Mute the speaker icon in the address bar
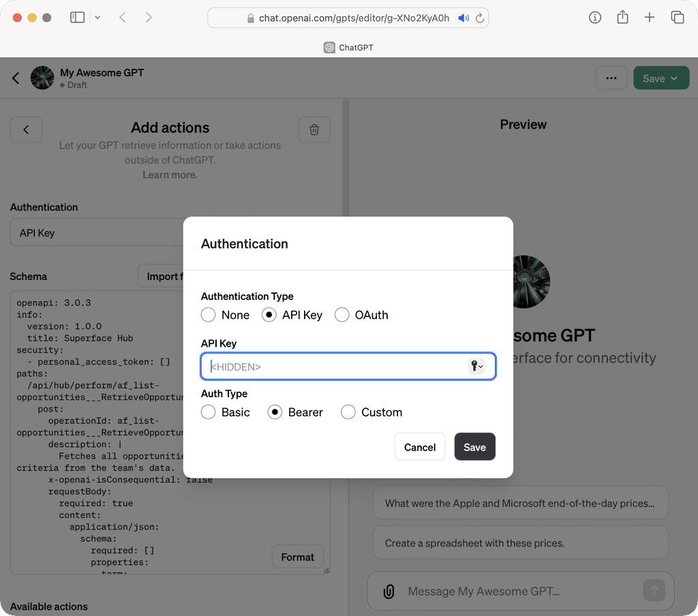Image resolution: width=698 pixels, height=616 pixels. click(463, 18)
